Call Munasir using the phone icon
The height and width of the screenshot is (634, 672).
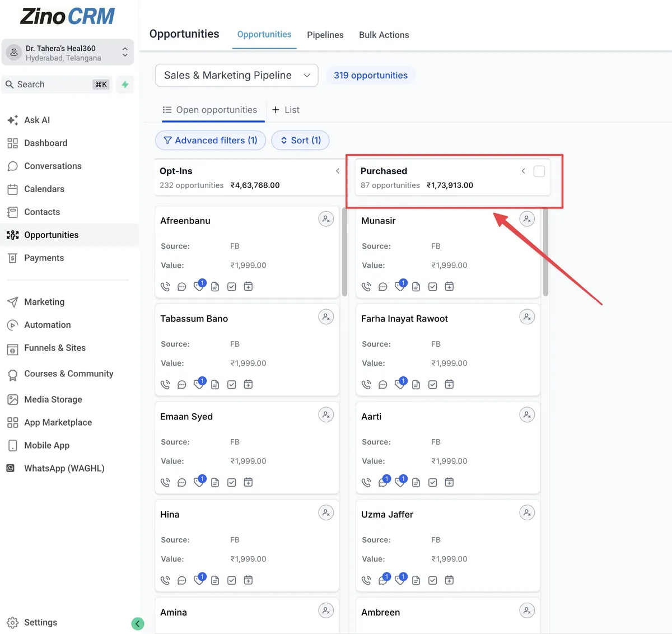point(366,287)
